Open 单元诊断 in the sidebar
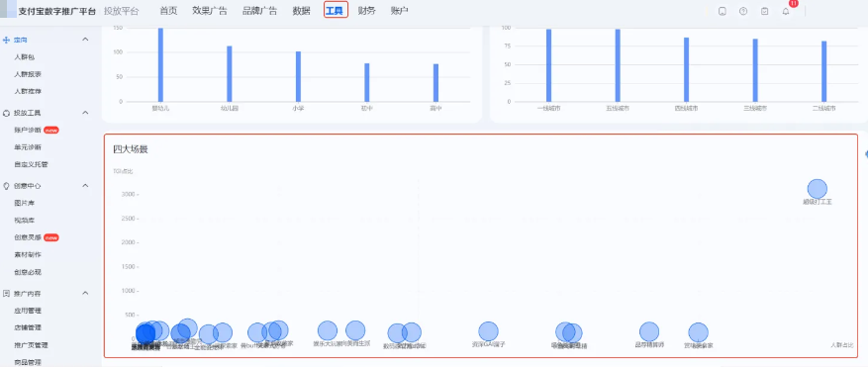Viewport: 868px width, 367px height. [x=29, y=147]
